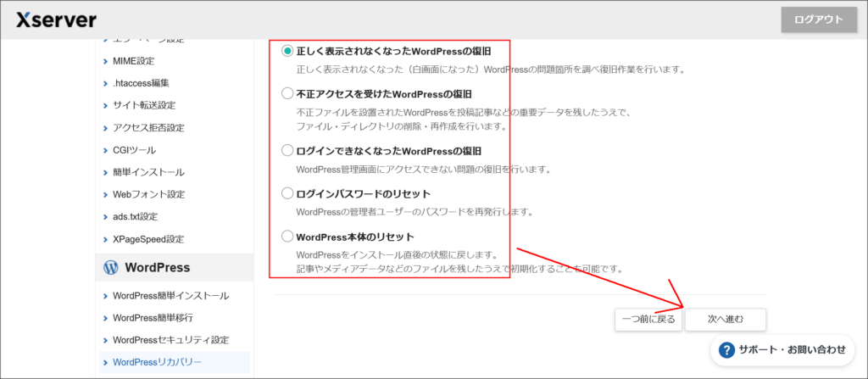Select CGIツール in the sidebar

(134, 150)
